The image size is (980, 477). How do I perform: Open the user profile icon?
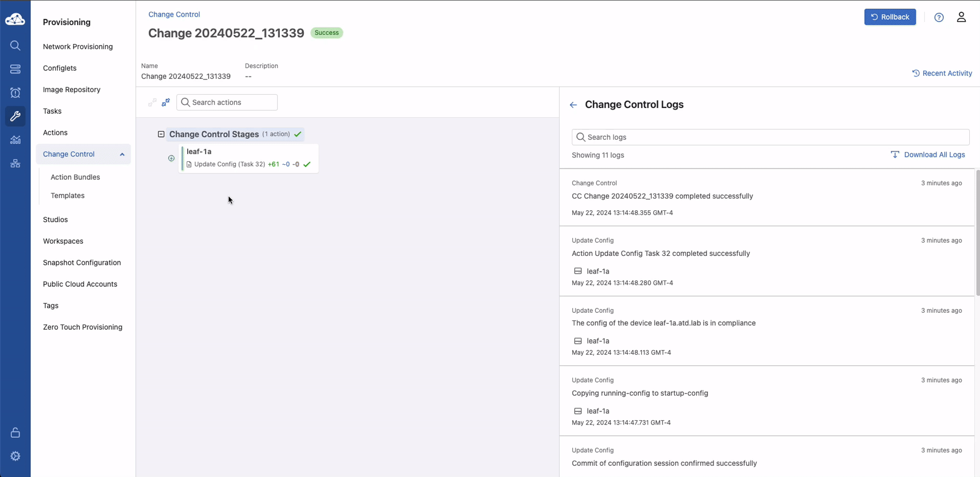[x=961, y=17]
